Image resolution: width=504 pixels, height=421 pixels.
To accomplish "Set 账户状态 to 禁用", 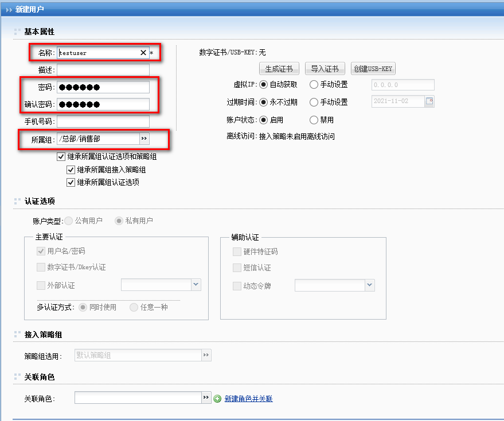I will [x=314, y=120].
